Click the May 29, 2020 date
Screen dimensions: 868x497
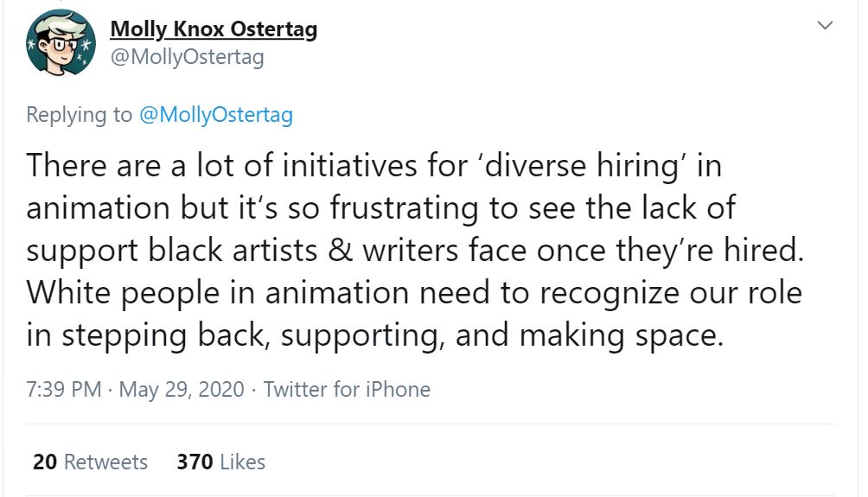(182, 389)
